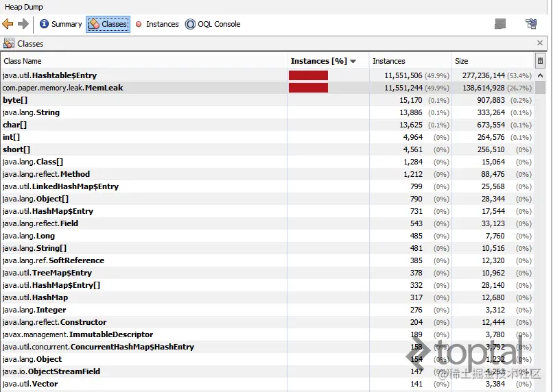This screenshot has height=392, width=553.
Task: Sort by the Class Name column header
Action: pos(143,61)
